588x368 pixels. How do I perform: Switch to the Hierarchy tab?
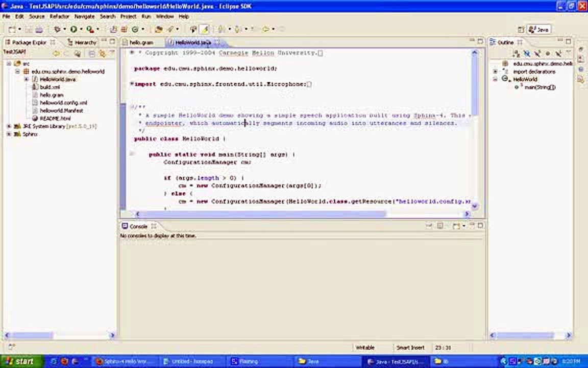click(82, 42)
